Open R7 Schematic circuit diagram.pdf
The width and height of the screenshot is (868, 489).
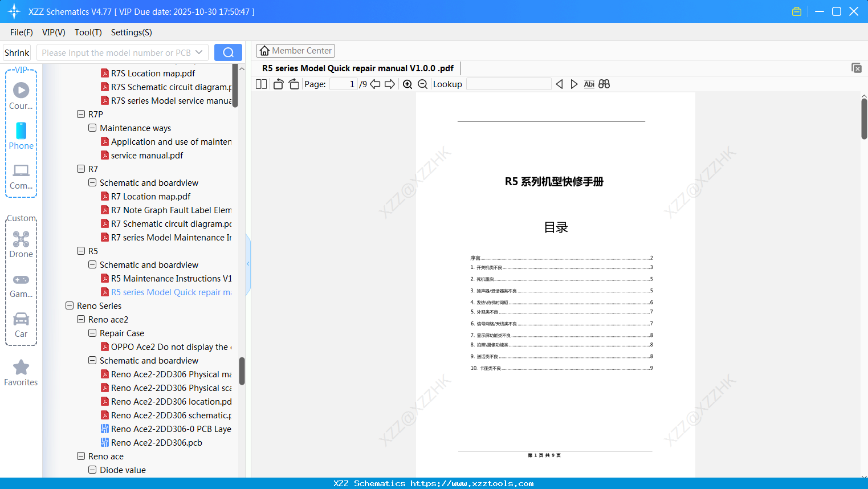click(x=168, y=223)
